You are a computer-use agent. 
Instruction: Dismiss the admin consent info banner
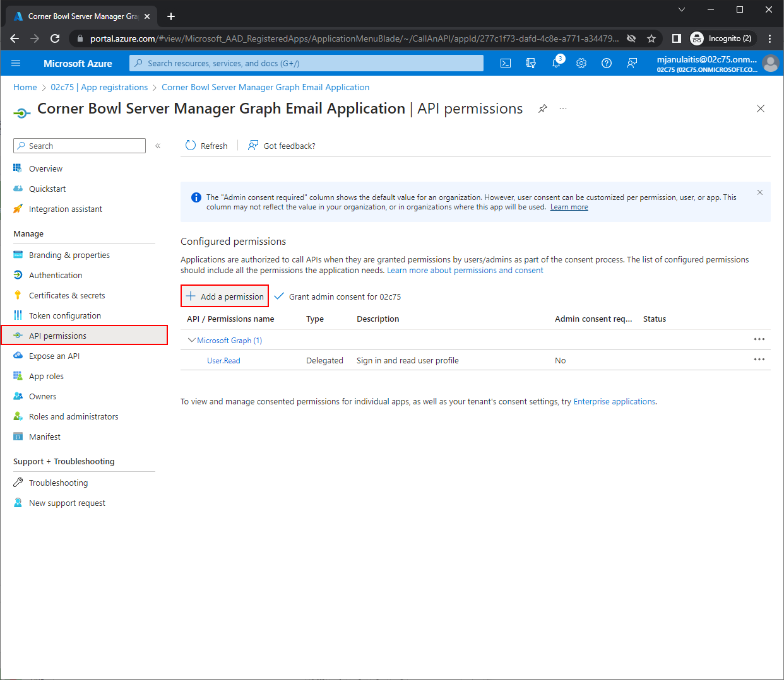(x=759, y=192)
